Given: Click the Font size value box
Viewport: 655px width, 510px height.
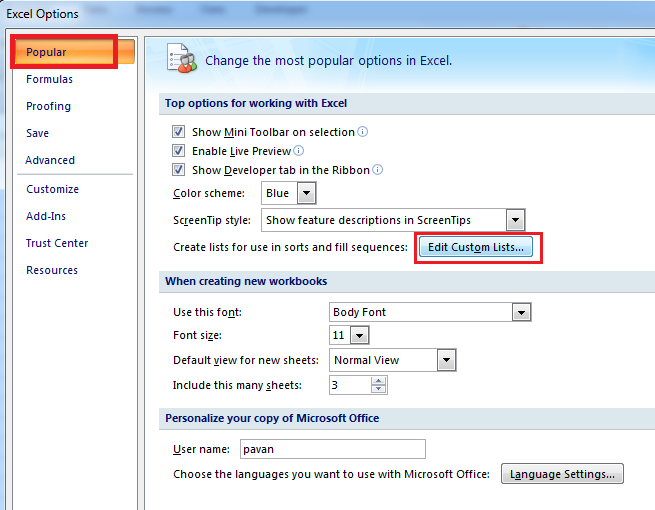Looking at the screenshot, I should click(340, 335).
